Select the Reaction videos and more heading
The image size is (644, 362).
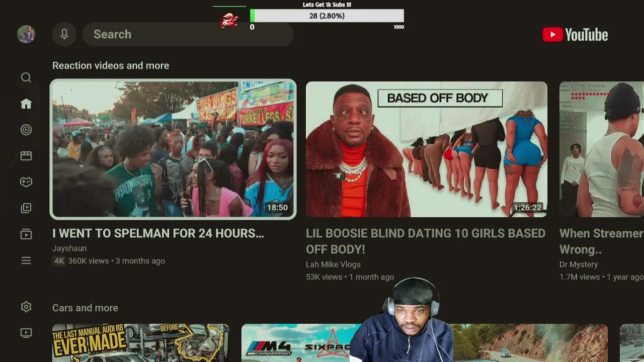point(111,65)
